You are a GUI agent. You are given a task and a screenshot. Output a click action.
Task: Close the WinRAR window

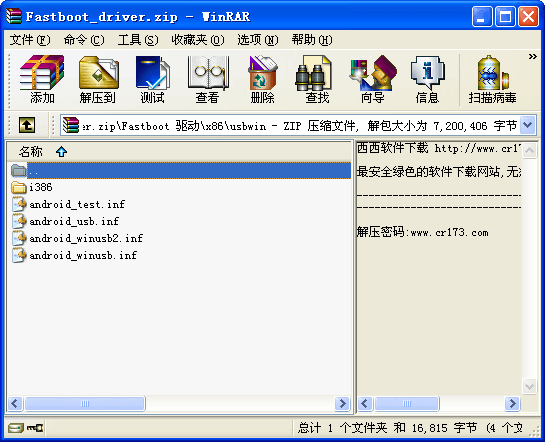point(528,16)
